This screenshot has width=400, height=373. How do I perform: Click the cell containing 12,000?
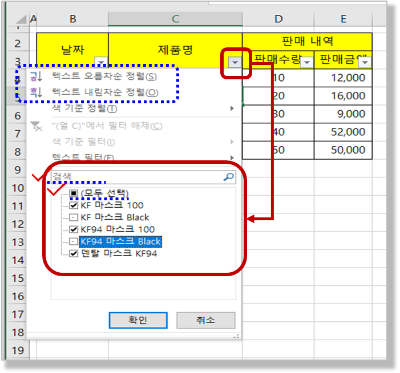343,78
